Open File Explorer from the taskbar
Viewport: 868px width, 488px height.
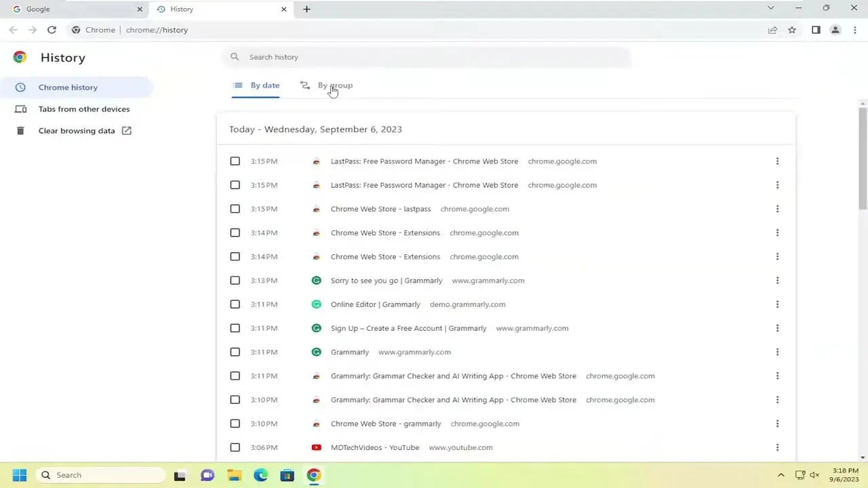coord(234,475)
